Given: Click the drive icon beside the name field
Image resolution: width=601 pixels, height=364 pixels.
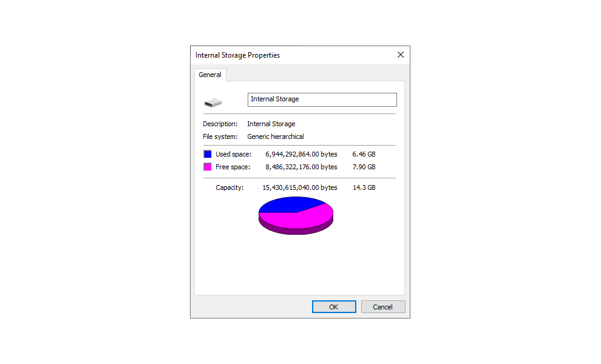Looking at the screenshot, I should [x=212, y=103].
